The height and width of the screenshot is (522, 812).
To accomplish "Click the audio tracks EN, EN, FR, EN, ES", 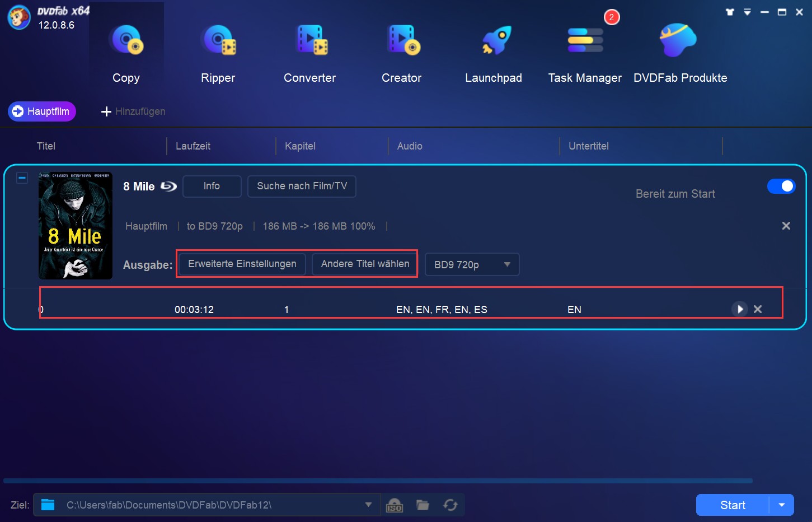I will (x=442, y=310).
